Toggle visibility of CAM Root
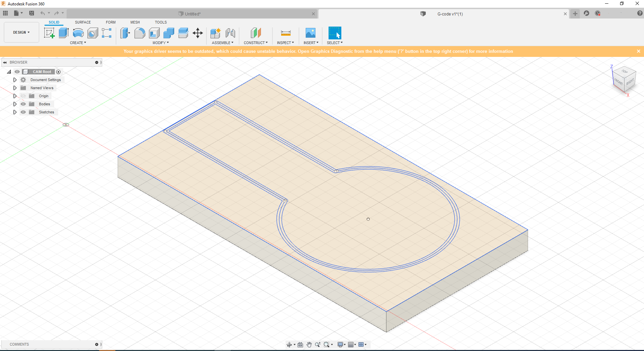 pyautogui.click(x=17, y=72)
